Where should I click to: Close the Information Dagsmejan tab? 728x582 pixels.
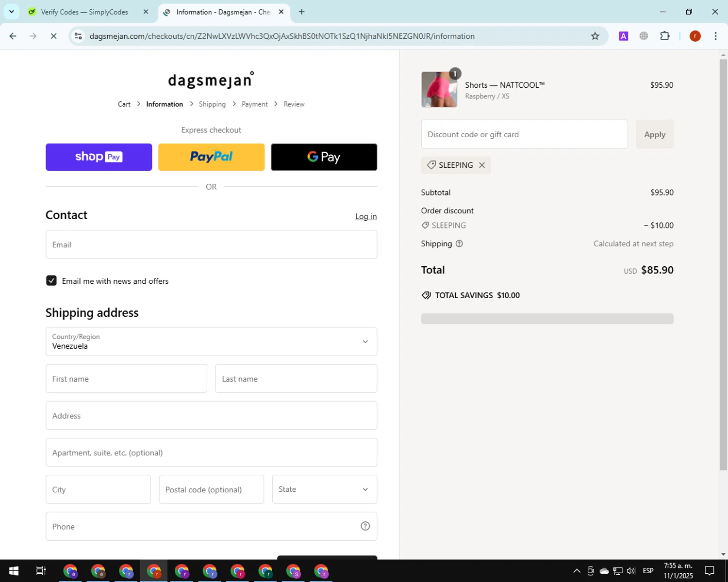click(x=281, y=12)
